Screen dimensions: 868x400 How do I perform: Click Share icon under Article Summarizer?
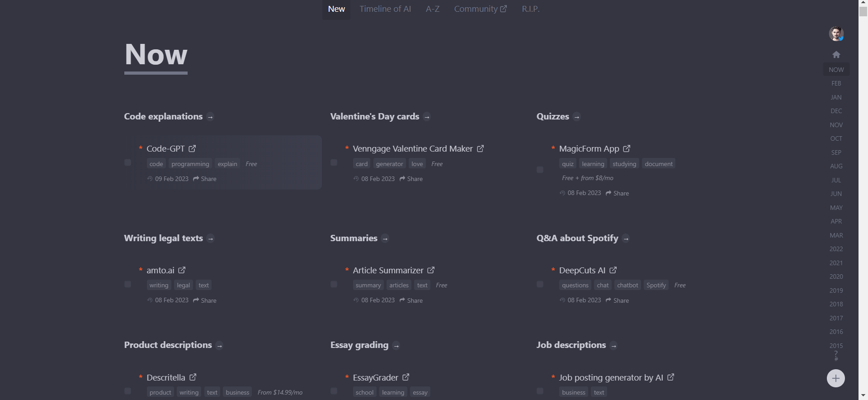tap(402, 300)
